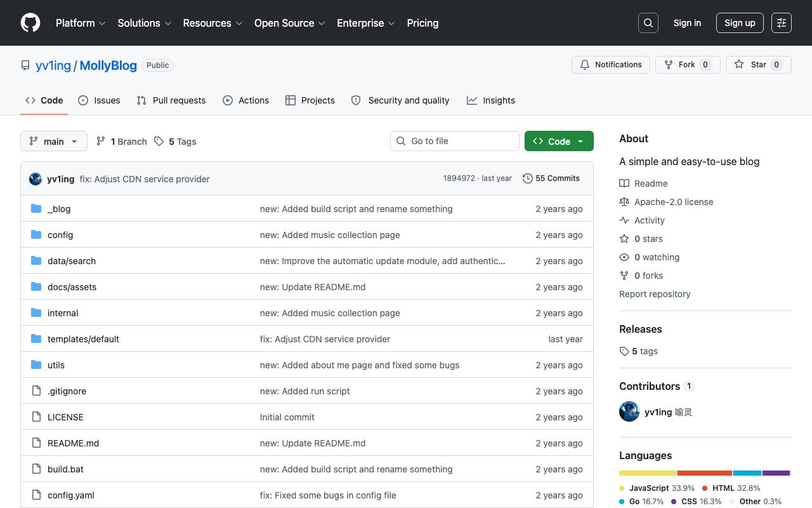Viewport: 812px width, 508px height.
Task: Click the _blog folder icon
Action: 36,209
